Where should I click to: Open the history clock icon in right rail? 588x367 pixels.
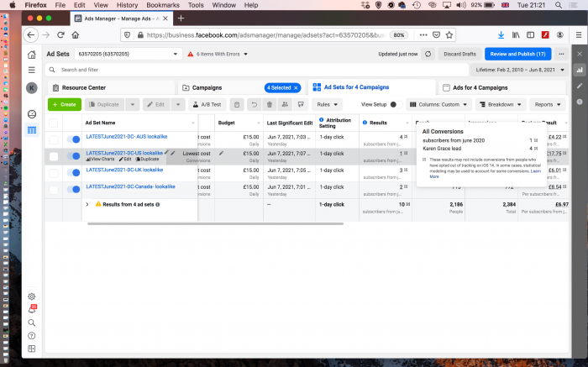pyautogui.click(x=580, y=102)
